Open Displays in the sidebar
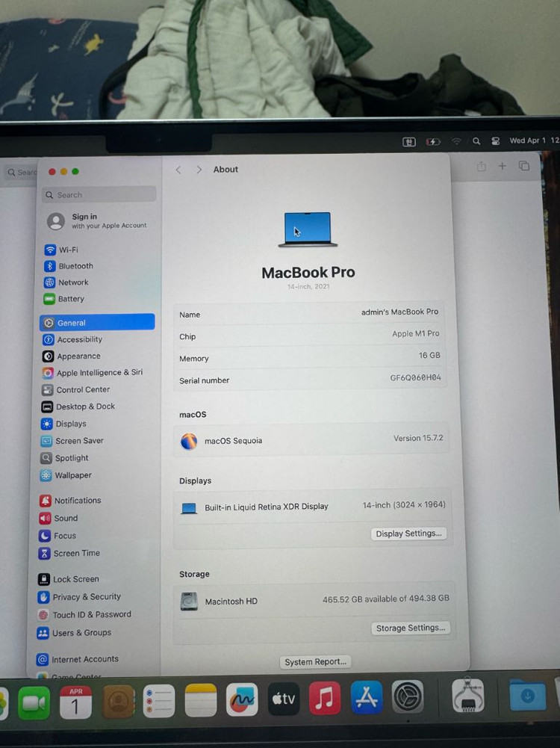Viewport: 560px width, 748px height. 64,424
